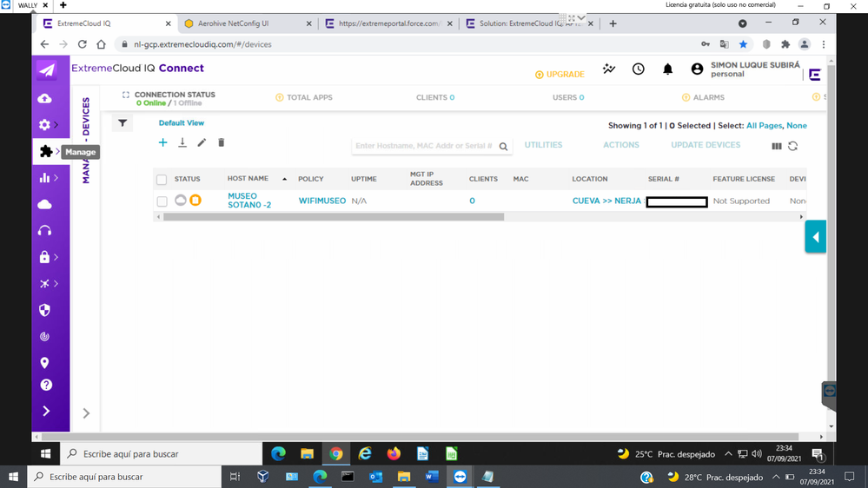
Task: Open the WIFIMUSEO policy link
Action: pos(321,201)
